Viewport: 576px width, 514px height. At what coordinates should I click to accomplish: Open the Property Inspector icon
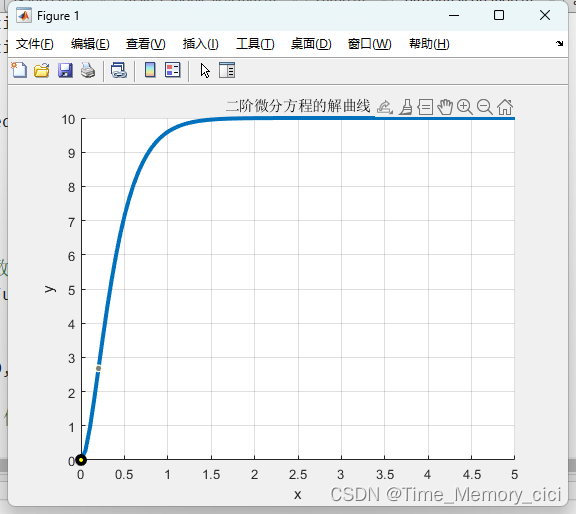(x=227, y=70)
